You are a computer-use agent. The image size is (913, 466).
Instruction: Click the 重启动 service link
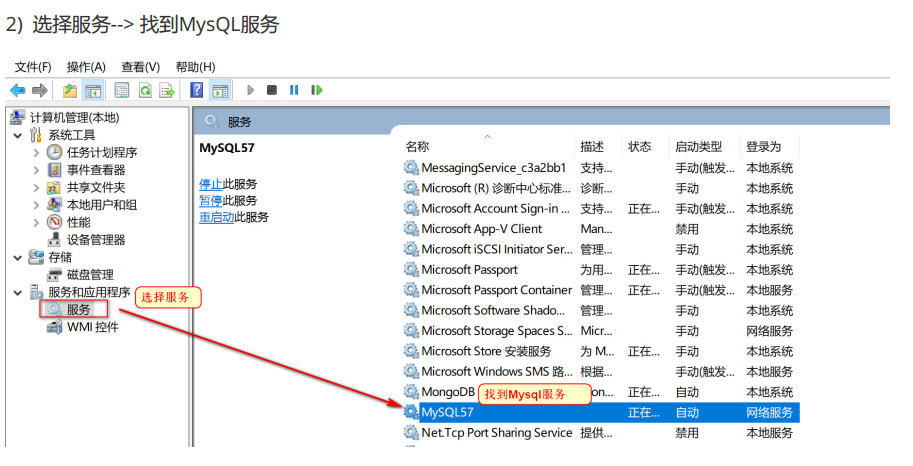tap(217, 217)
